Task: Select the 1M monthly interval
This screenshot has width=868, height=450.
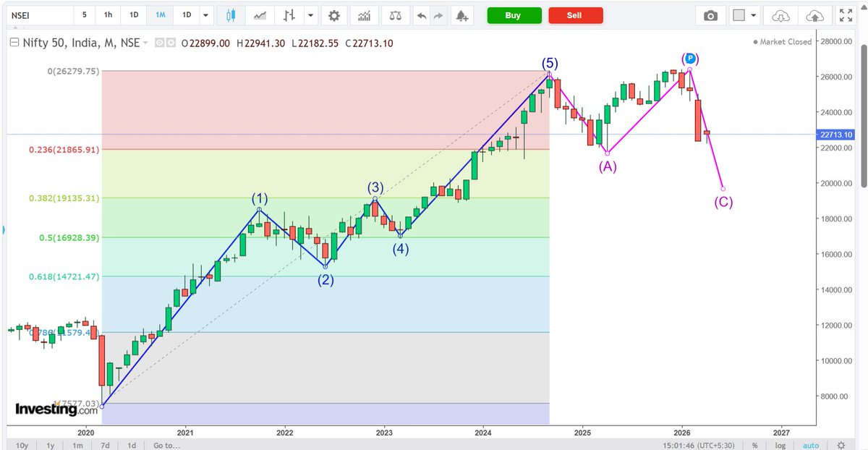Action: pyautogui.click(x=161, y=15)
